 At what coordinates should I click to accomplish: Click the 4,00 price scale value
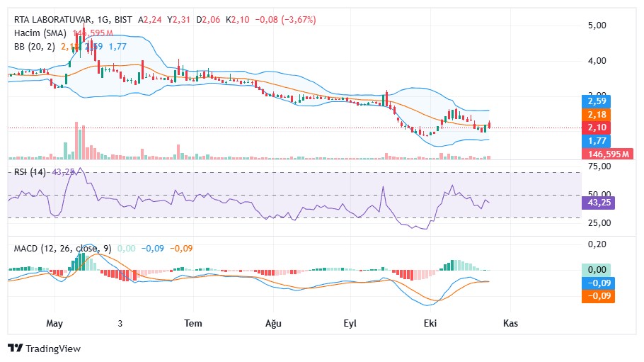[x=597, y=61]
